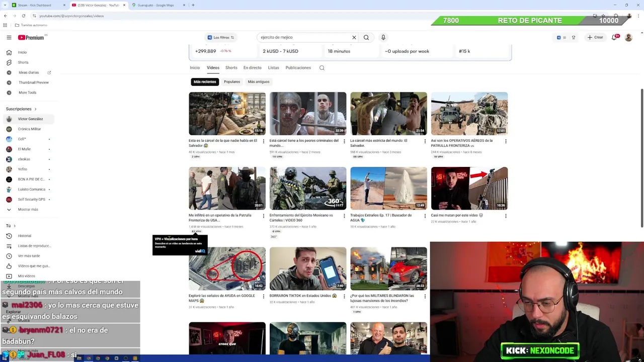Screen dimensions: 644x362
Task: Expand the Suscripciones section chevron
Action: 35,109
